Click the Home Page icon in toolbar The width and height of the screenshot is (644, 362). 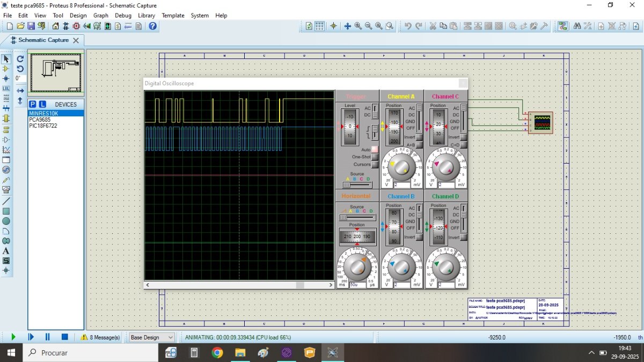pyautogui.click(x=56, y=26)
